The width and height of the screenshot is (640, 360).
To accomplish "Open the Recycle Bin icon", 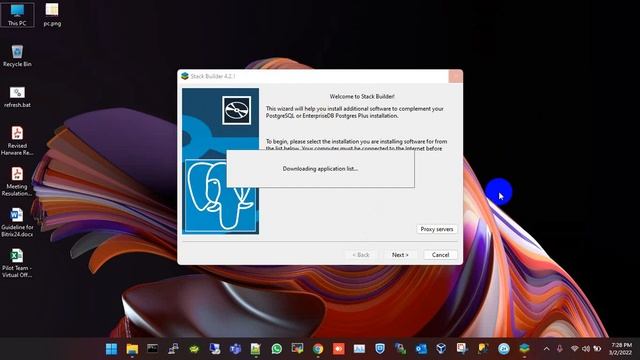I will 17,56.
